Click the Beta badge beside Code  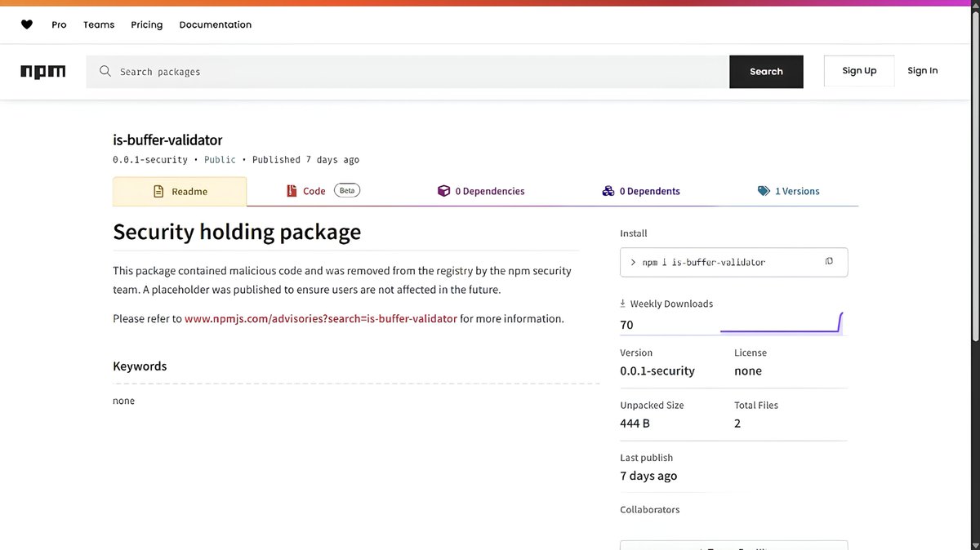click(x=347, y=190)
